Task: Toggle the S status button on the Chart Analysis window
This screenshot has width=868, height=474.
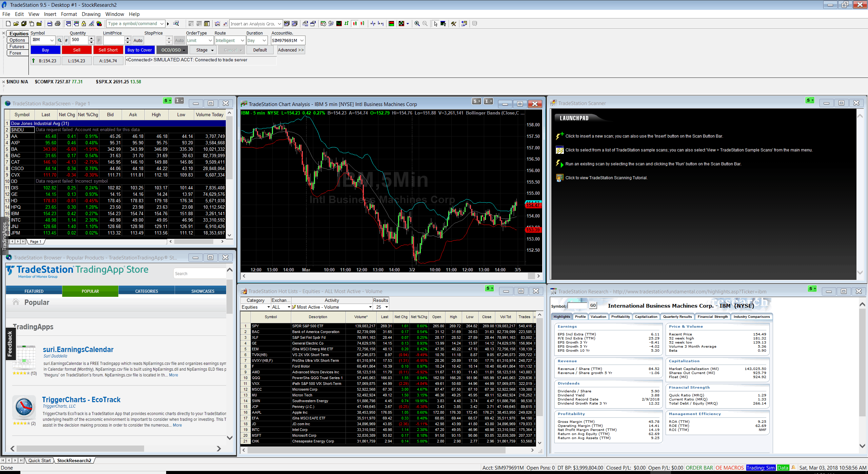Action: point(476,101)
